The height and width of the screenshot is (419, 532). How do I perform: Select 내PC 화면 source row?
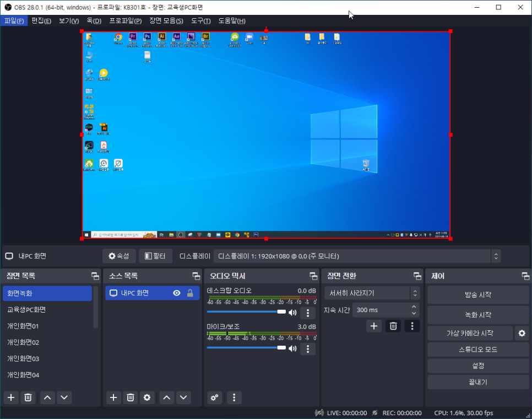[x=153, y=293]
